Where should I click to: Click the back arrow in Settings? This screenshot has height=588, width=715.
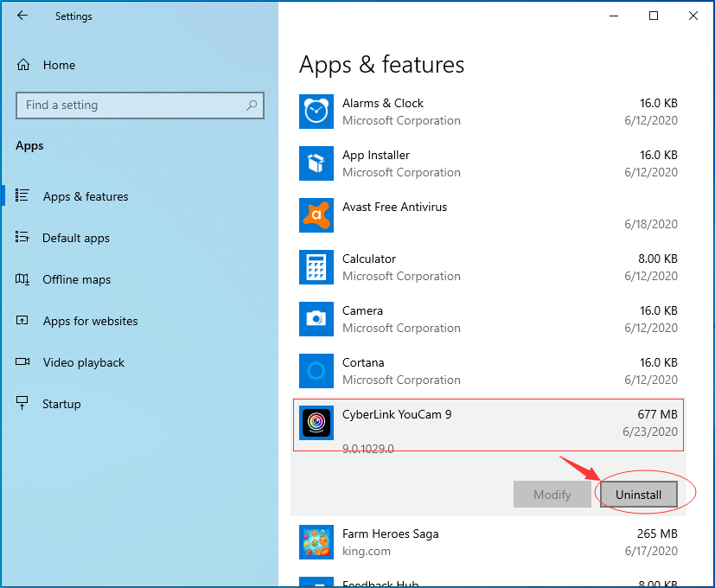(22, 16)
